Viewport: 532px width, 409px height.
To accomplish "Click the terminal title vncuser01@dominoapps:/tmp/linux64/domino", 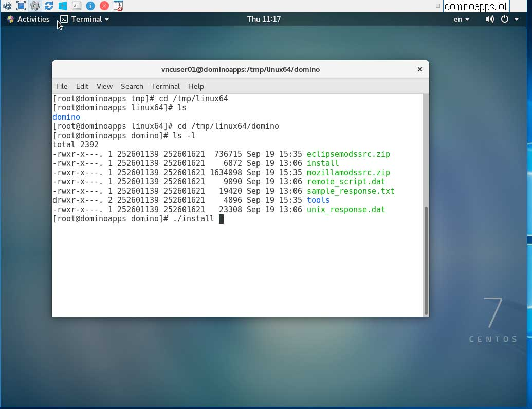I will coord(240,69).
